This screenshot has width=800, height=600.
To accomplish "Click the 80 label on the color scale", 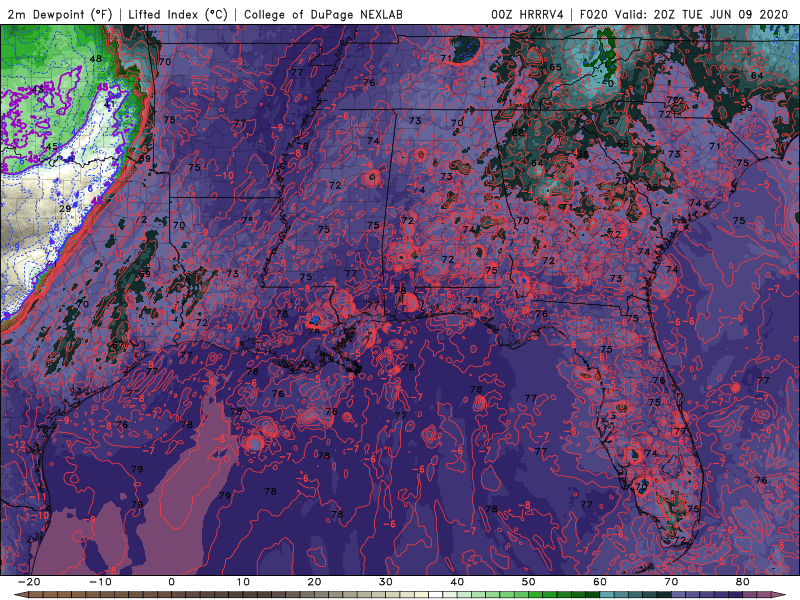I will pyautogui.click(x=743, y=582).
